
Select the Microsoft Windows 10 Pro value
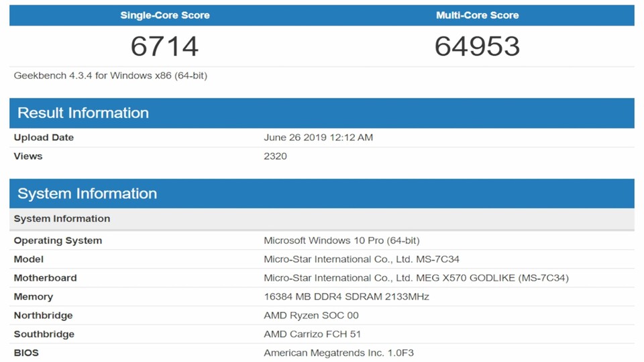(x=341, y=241)
